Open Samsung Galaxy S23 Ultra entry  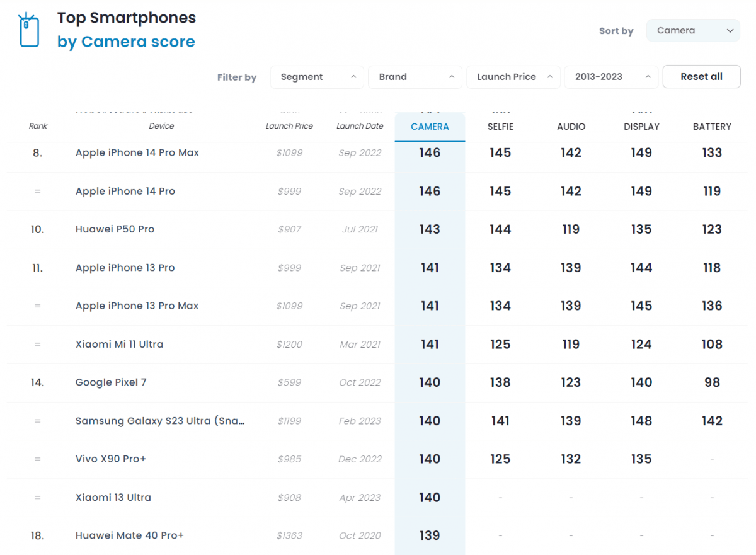pyautogui.click(x=160, y=421)
